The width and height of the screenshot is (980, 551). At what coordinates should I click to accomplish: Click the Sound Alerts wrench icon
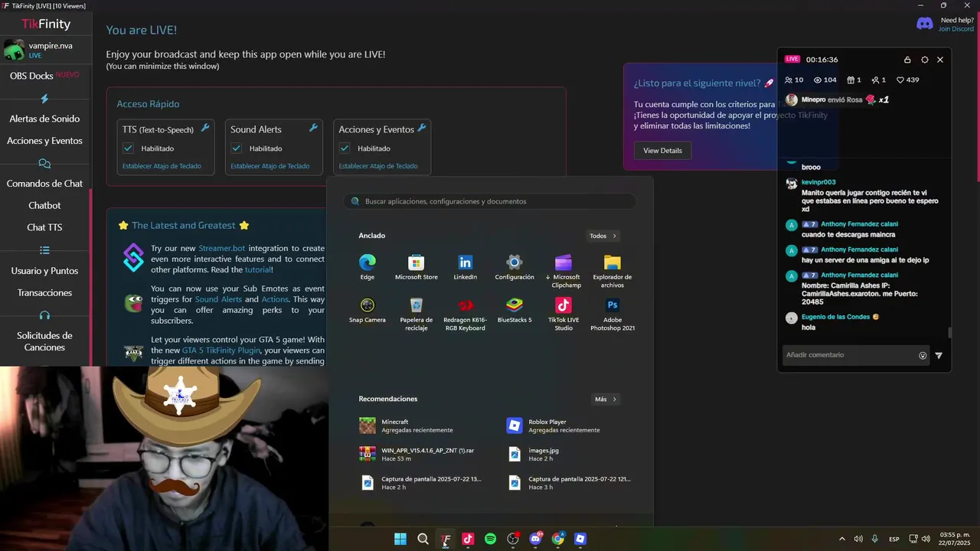tap(313, 128)
